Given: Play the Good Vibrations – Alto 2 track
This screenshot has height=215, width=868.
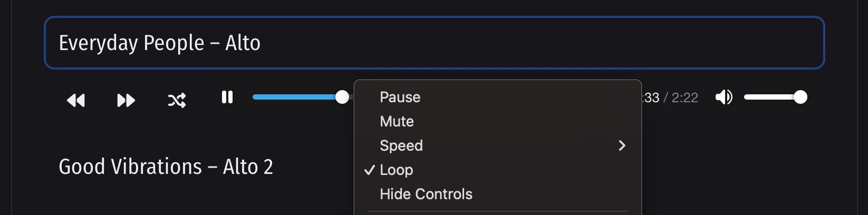Looking at the screenshot, I should (x=166, y=167).
